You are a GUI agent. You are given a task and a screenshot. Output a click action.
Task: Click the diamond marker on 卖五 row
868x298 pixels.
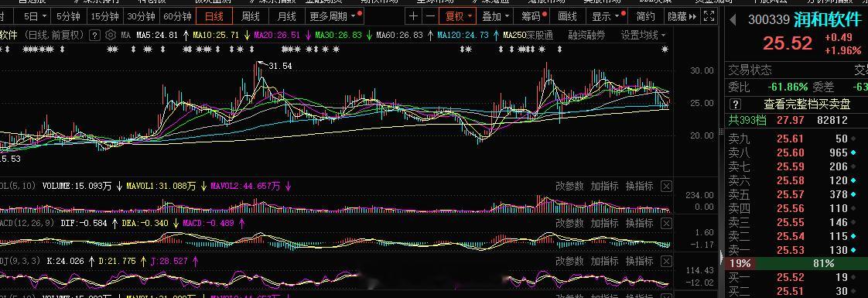pyautogui.click(x=853, y=194)
